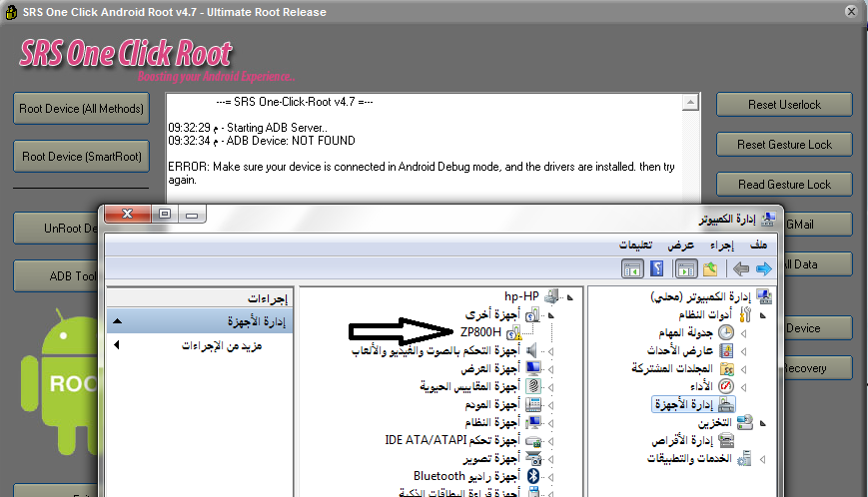This screenshot has height=497, width=868.
Task: Click the fingerprint biometric devices icon
Action: pyautogui.click(x=533, y=386)
